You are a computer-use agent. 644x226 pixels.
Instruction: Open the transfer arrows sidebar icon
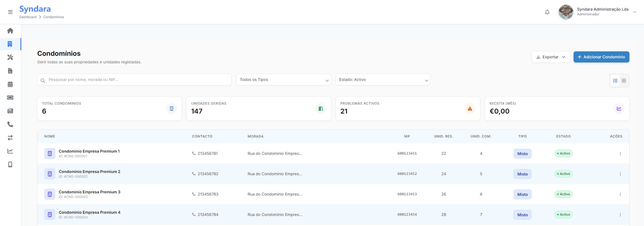point(10,138)
